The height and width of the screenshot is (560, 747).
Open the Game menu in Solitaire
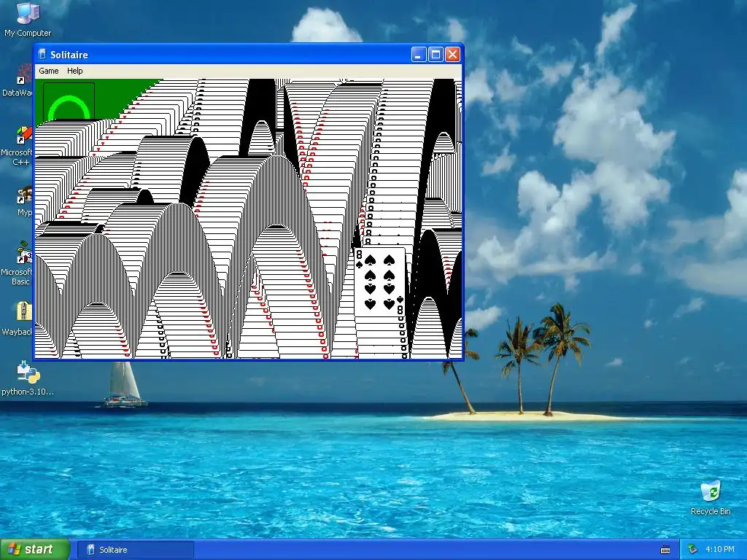(49, 71)
